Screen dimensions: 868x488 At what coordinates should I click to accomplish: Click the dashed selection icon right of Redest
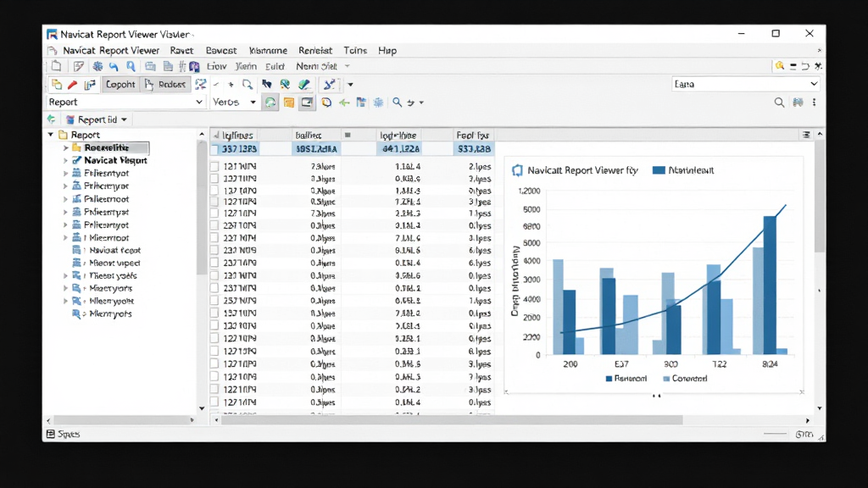coord(200,84)
